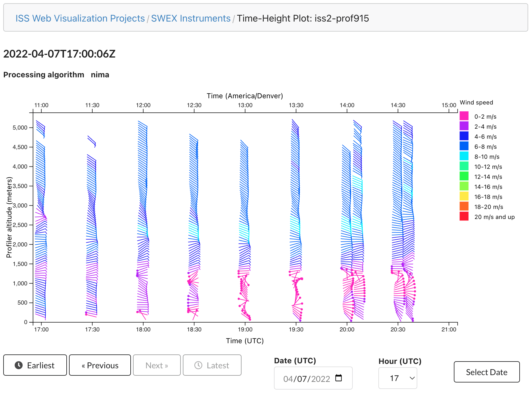532x399 pixels.
Task: Open the calendar date picker icon
Action: click(339, 378)
